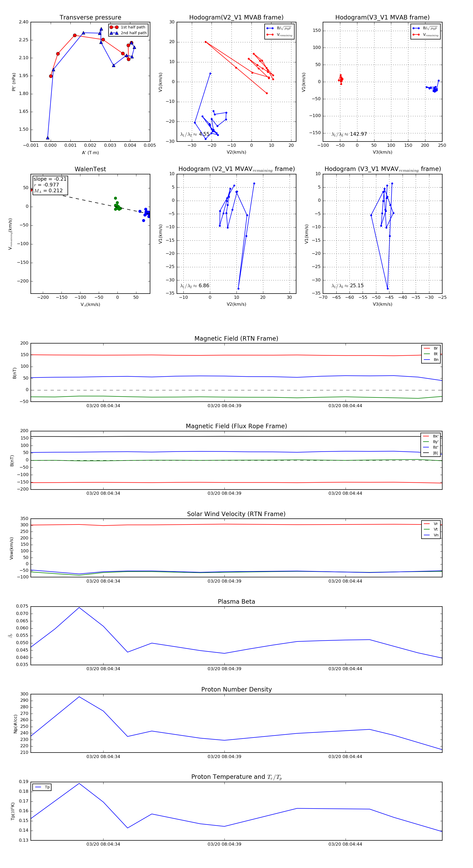Click 03/20 08:04:44 tick under Proton Temperature plot

(x=345, y=844)
